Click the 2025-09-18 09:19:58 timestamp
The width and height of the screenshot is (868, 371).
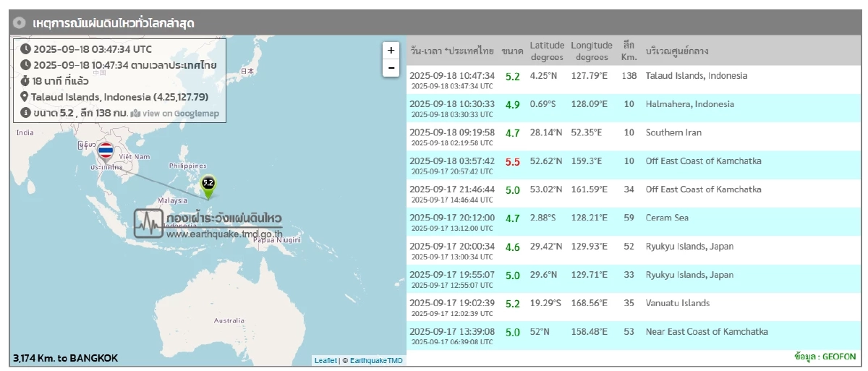click(452, 132)
